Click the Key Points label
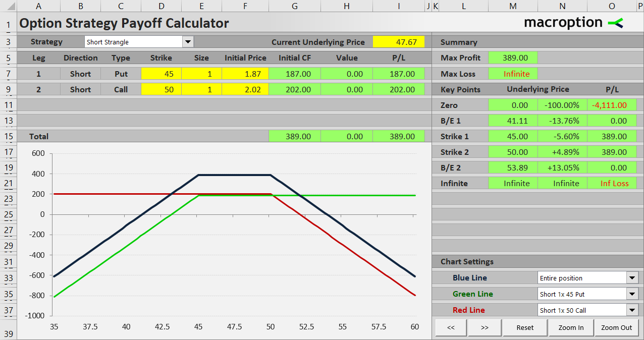Image resolution: width=644 pixels, height=340 pixels. (460, 89)
